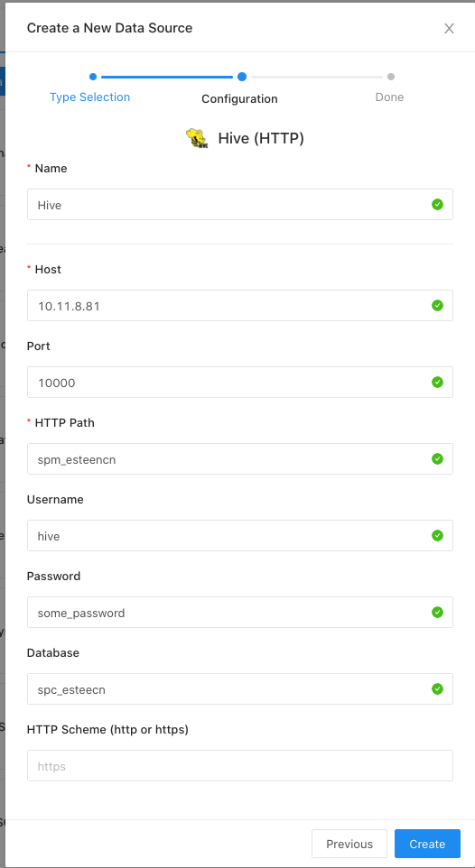
Task: Click green checkmark in Port field
Action: [x=437, y=382]
